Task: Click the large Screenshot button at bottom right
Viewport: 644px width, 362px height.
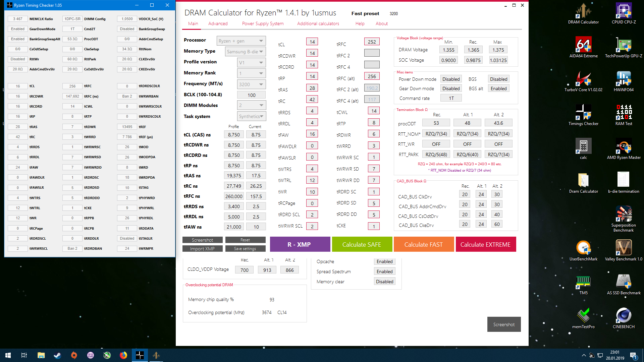Action: pos(504,324)
